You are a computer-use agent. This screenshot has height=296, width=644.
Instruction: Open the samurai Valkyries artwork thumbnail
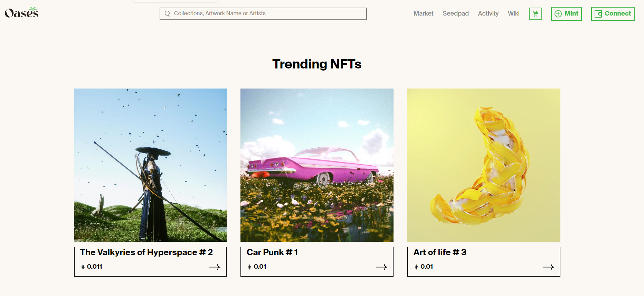[x=150, y=165]
